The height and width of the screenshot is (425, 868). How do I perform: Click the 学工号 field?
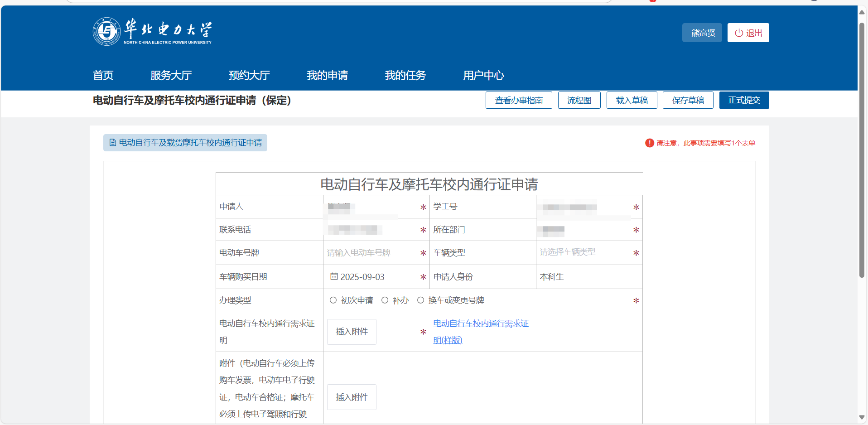click(584, 207)
